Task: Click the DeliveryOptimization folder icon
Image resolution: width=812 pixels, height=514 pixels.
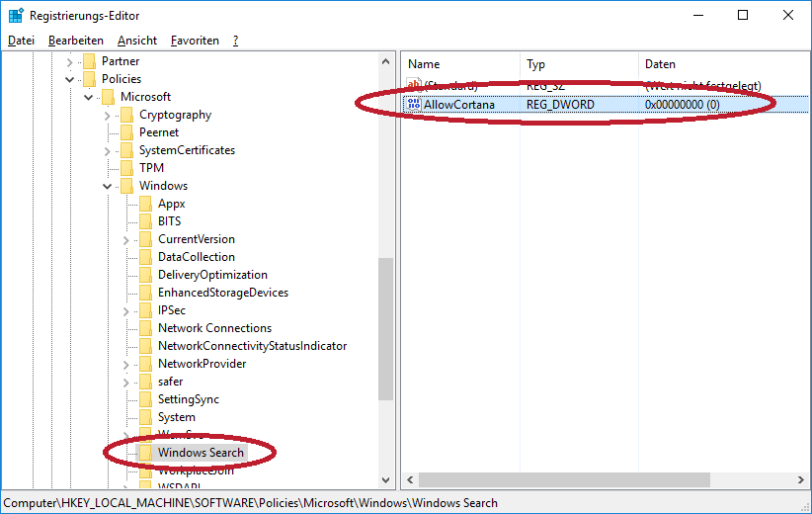Action: tap(145, 275)
